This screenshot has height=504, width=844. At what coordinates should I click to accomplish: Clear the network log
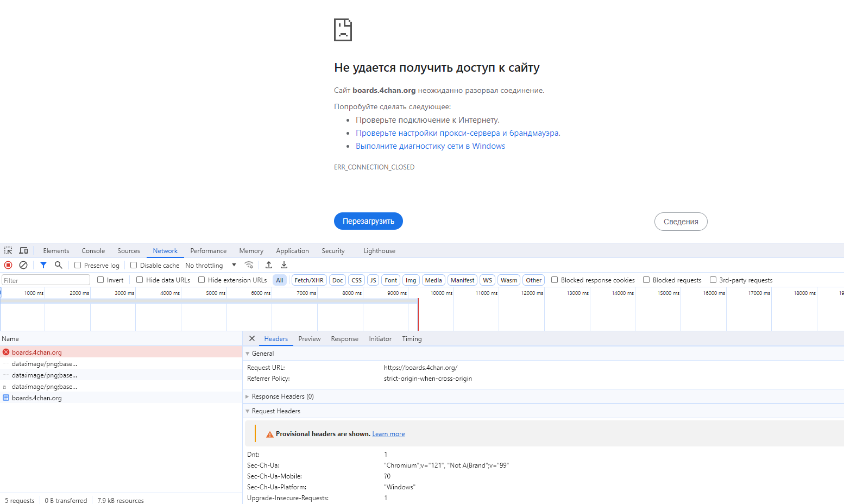[23, 265]
